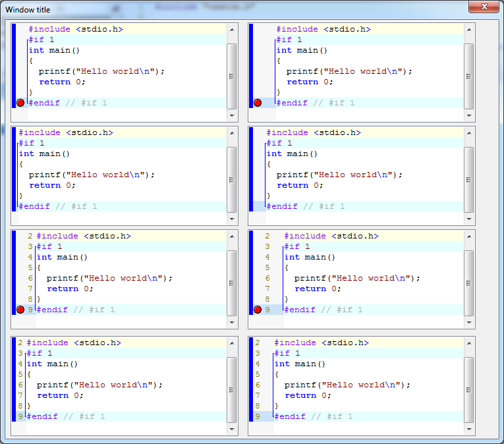Click the red breakpoint marker in top-left editor

coord(20,103)
